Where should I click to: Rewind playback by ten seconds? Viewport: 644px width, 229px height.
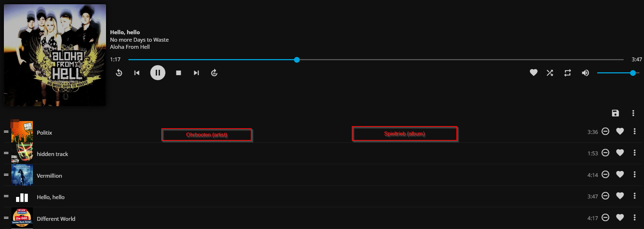119,73
